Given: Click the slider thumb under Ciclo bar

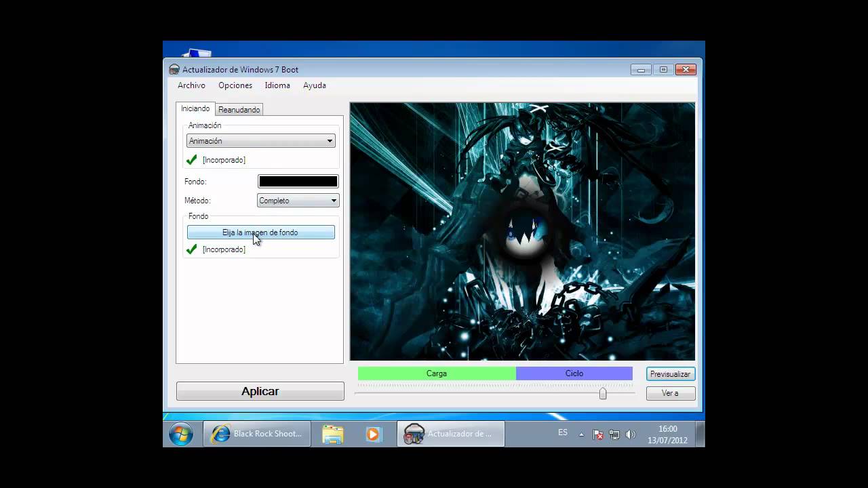Looking at the screenshot, I should tap(603, 393).
